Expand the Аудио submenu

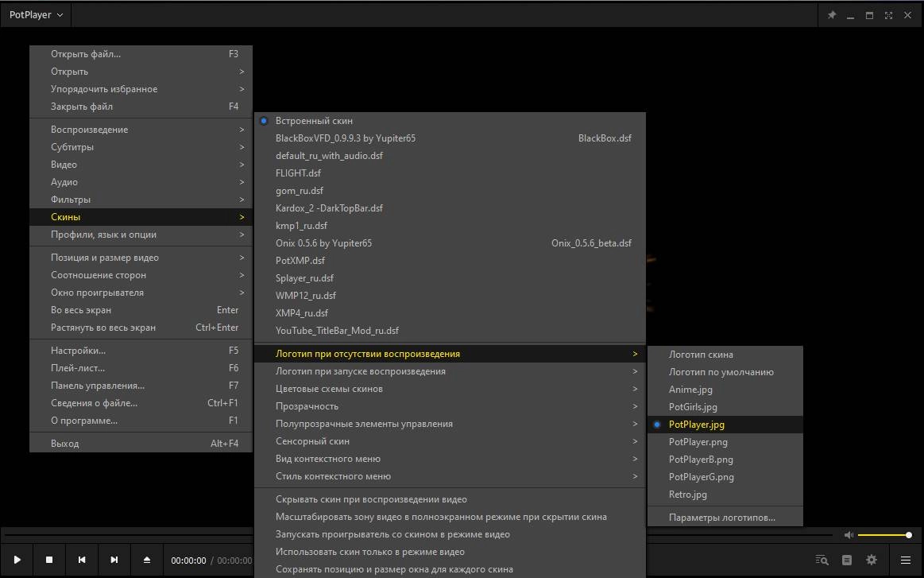(x=141, y=181)
